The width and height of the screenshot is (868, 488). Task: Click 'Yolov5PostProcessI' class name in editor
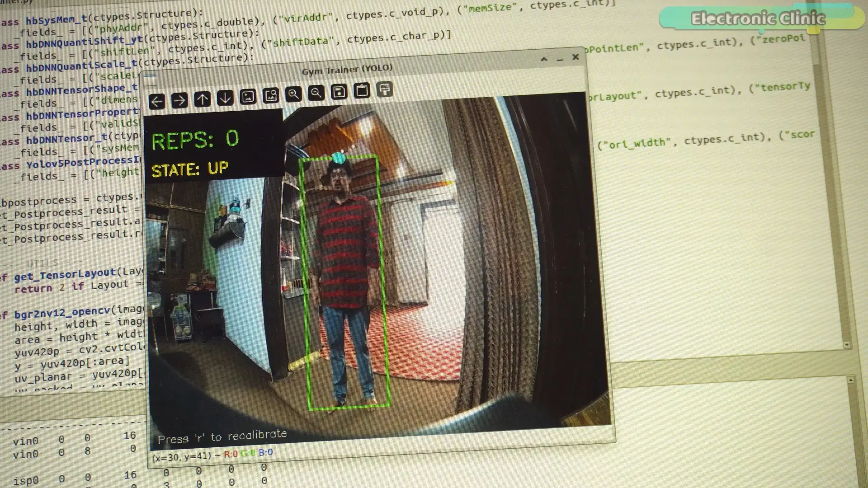(83, 163)
